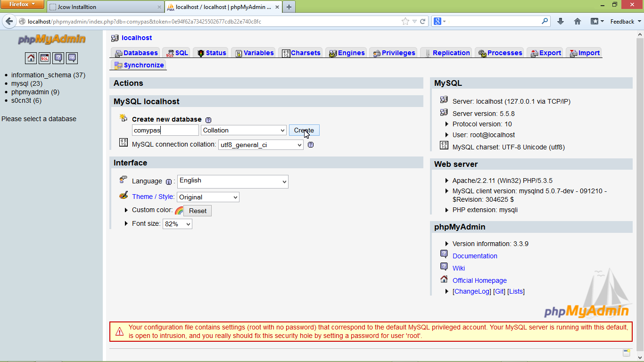The image size is (644, 362).
Task: Open the Variables tab
Action: tap(254, 53)
